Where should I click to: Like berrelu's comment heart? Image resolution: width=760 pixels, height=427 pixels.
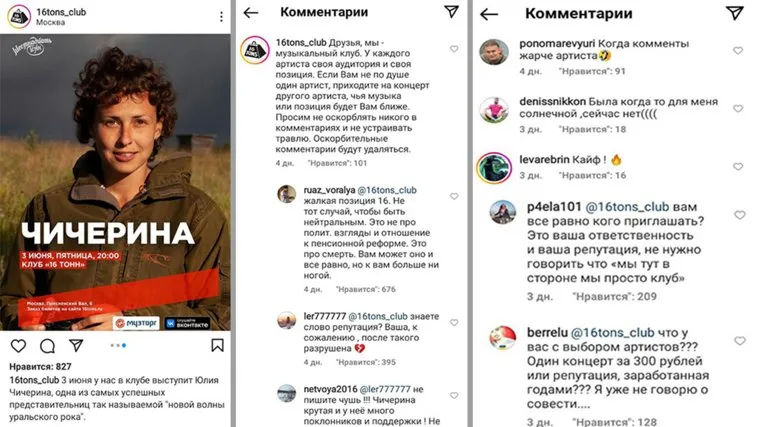[740, 341]
